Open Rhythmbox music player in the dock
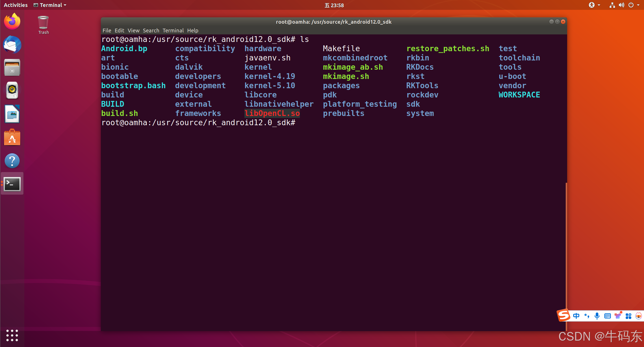The width and height of the screenshot is (644, 347). [12, 91]
